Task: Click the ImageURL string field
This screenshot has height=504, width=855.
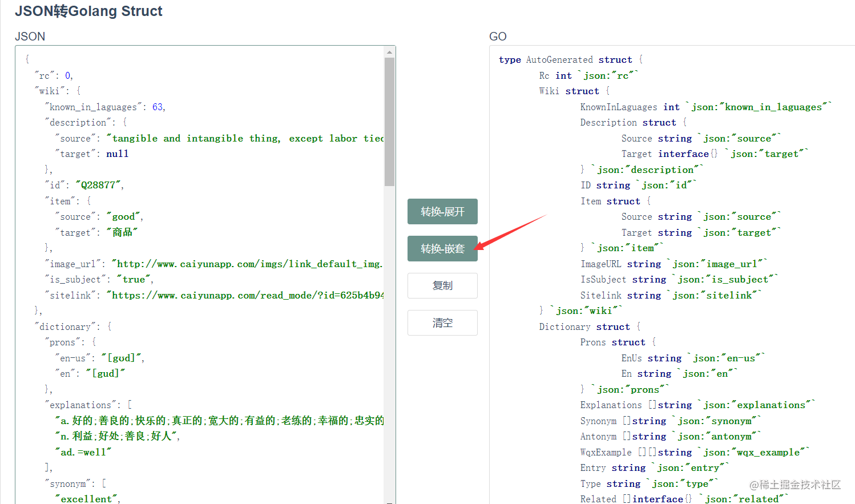Action: [674, 264]
